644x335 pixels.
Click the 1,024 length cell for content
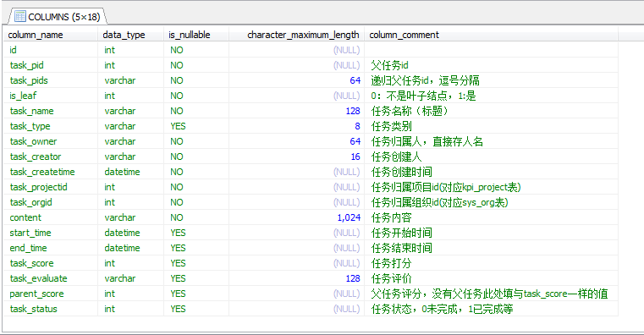point(296,217)
